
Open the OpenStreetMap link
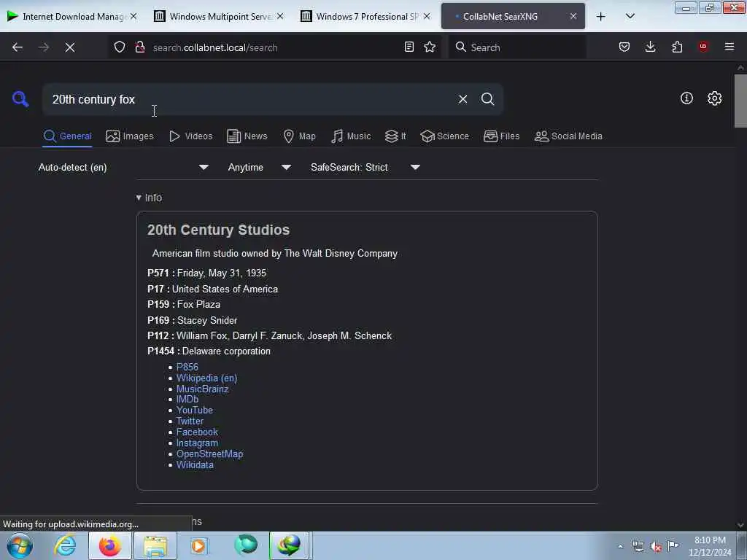(x=209, y=454)
